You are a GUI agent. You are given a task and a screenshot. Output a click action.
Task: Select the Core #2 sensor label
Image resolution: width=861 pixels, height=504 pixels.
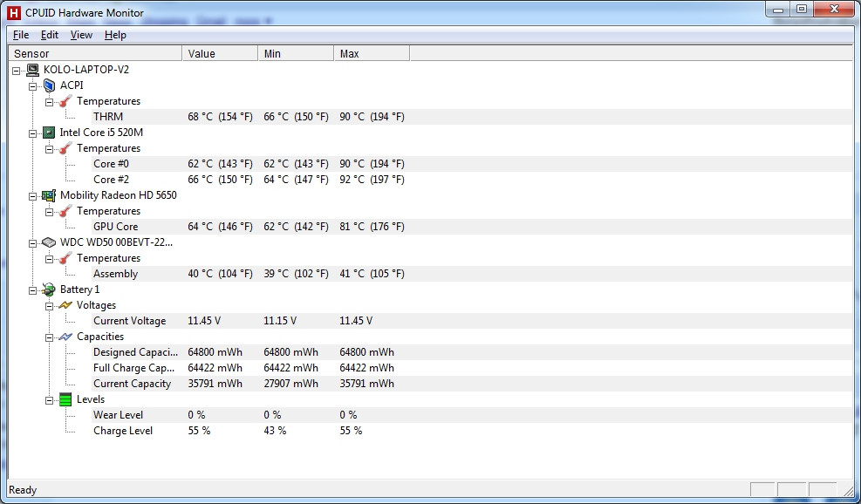tap(111, 180)
